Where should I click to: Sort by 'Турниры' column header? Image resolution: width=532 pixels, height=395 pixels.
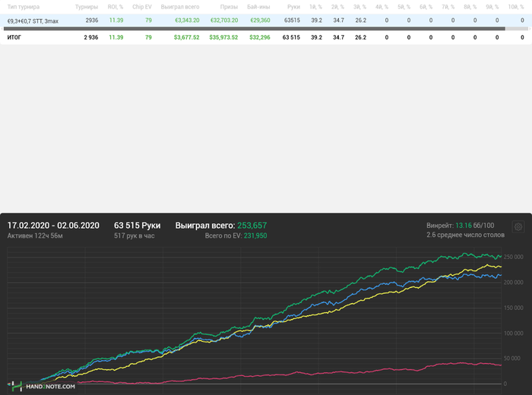click(x=87, y=7)
